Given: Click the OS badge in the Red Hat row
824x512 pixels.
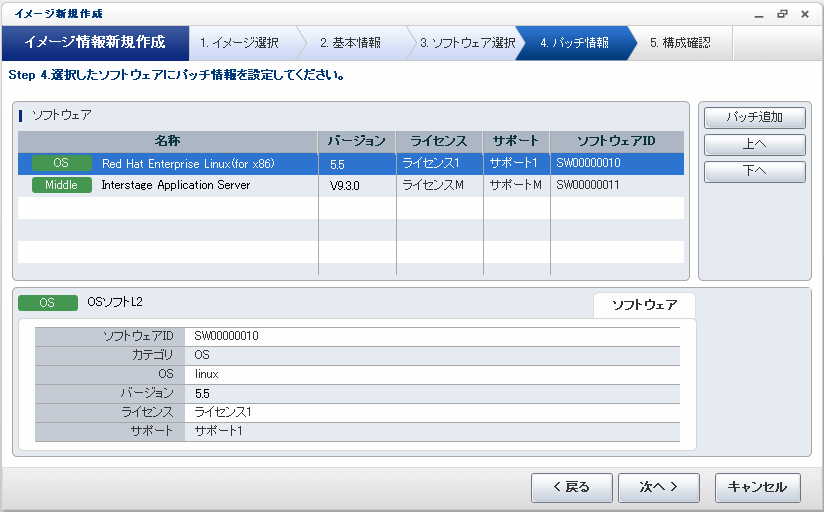Looking at the screenshot, I should click(x=61, y=163).
